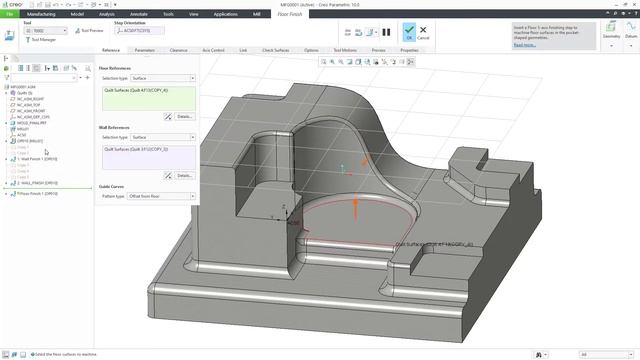Click the green OK checkmark button
The width and height of the screenshot is (640, 360).
pos(409,32)
